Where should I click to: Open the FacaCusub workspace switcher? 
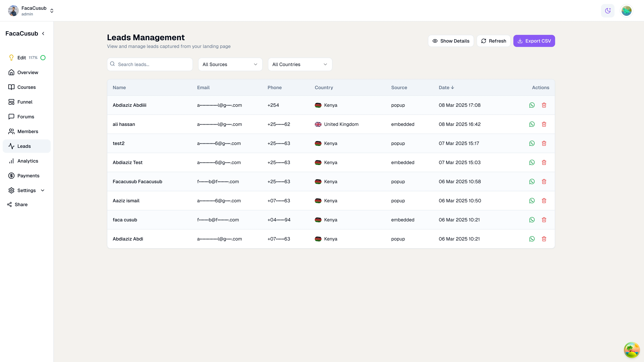tap(31, 11)
